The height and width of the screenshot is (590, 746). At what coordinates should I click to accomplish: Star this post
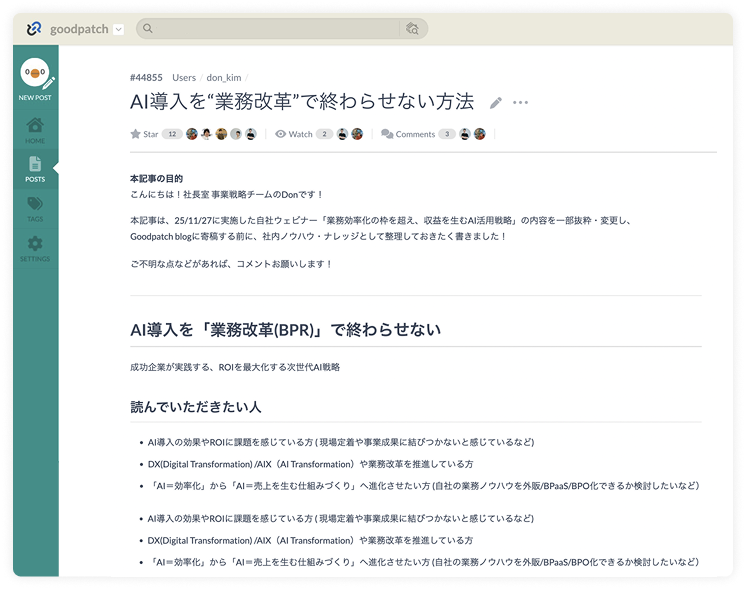click(x=144, y=134)
